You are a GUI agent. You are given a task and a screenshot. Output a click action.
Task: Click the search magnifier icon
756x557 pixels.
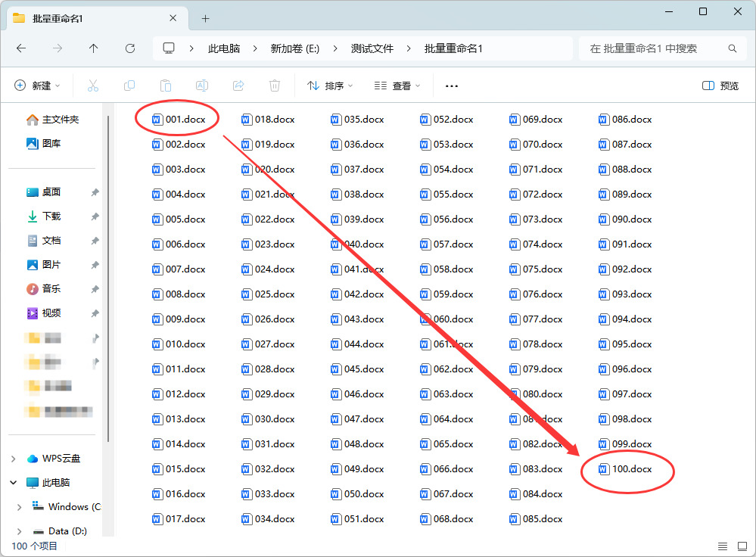tap(732, 48)
